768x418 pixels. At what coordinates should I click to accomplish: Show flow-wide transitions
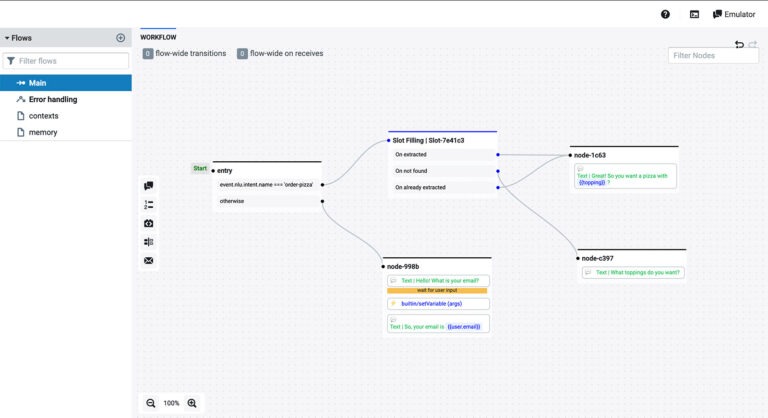(185, 53)
